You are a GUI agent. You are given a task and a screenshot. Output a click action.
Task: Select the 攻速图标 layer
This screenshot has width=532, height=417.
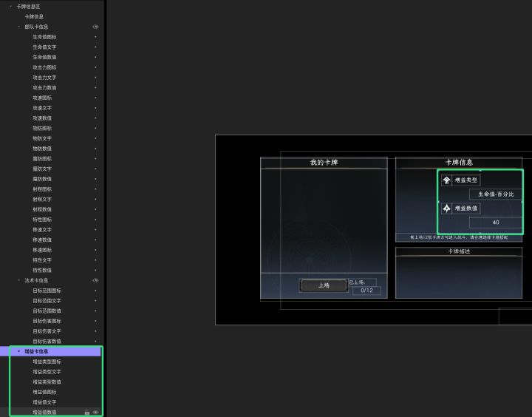click(42, 98)
